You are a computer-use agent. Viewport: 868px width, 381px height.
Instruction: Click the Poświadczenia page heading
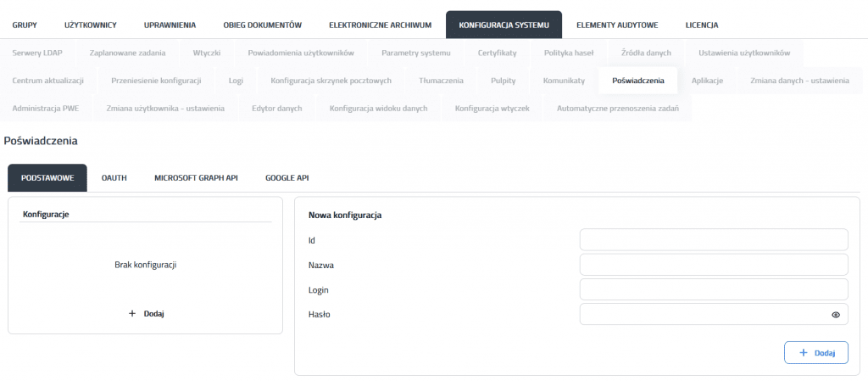click(41, 141)
